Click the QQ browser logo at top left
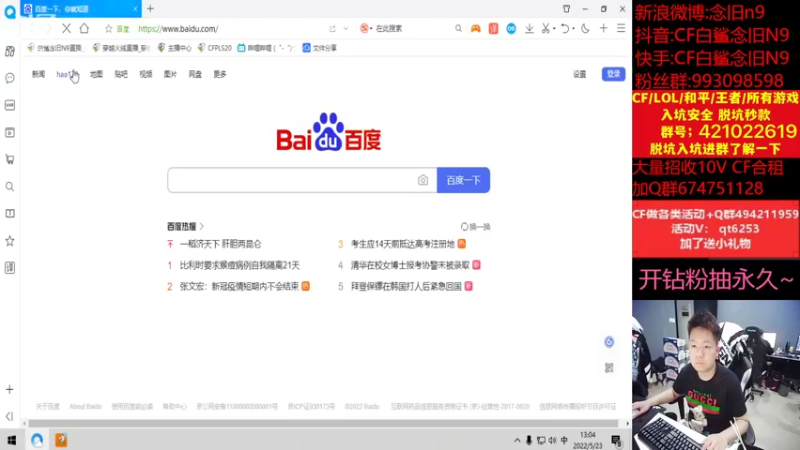 pyautogui.click(x=10, y=11)
